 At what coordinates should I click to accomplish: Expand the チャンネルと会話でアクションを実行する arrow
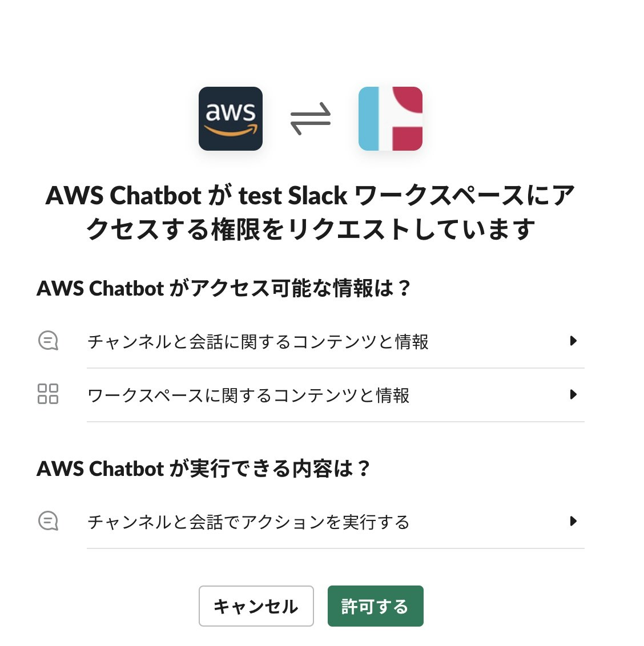coord(573,521)
